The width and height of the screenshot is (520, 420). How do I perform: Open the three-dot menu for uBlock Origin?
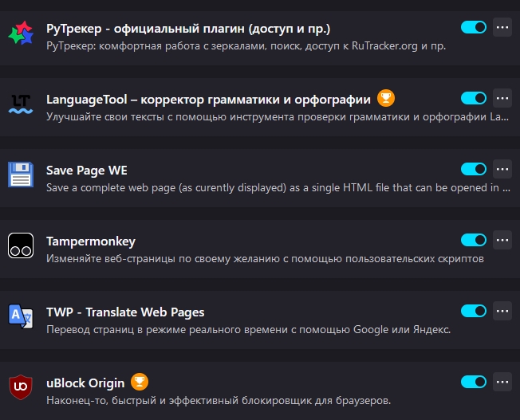tap(502, 382)
